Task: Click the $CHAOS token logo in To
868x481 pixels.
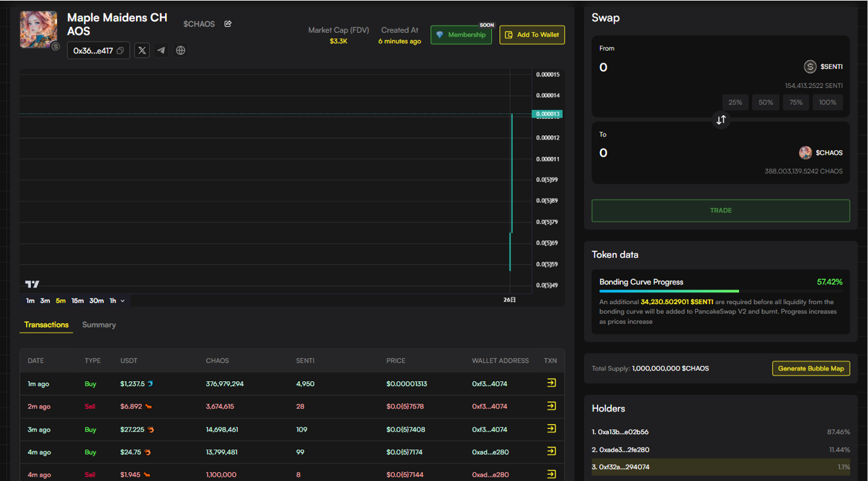Action: (x=805, y=152)
